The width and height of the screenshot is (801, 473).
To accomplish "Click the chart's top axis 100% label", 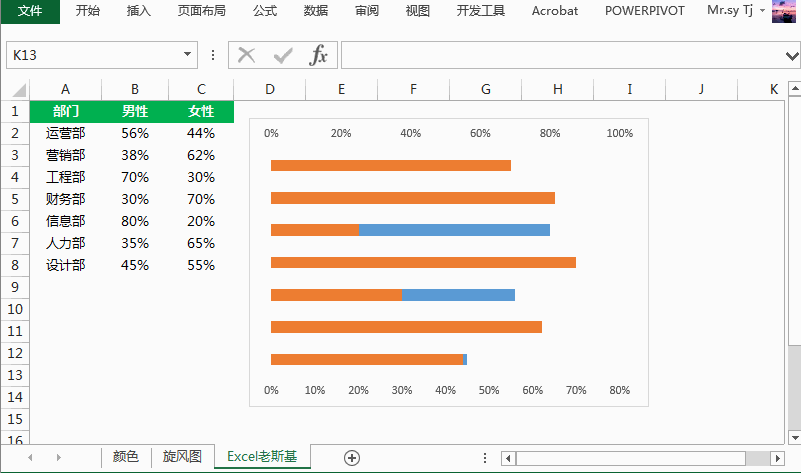I will (x=620, y=133).
